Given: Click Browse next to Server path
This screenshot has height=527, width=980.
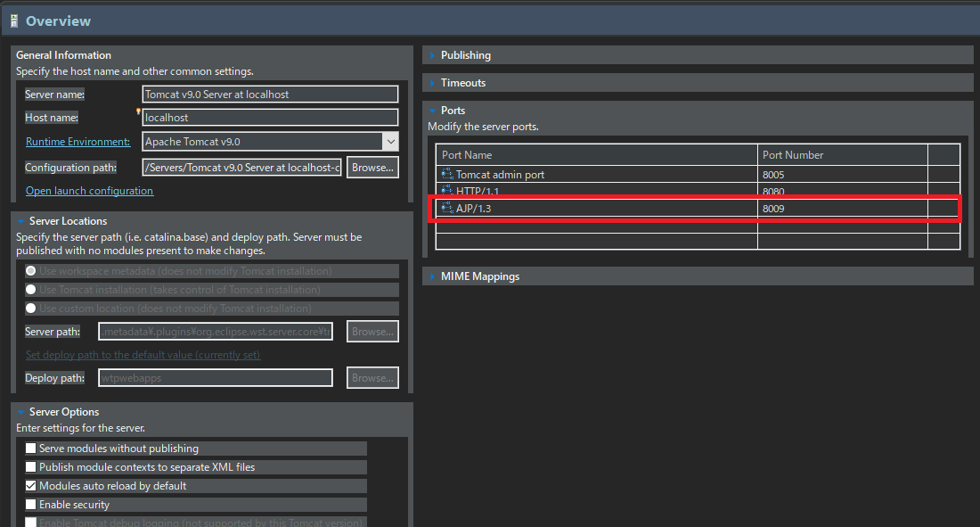Looking at the screenshot, I should tap(372, 331).
